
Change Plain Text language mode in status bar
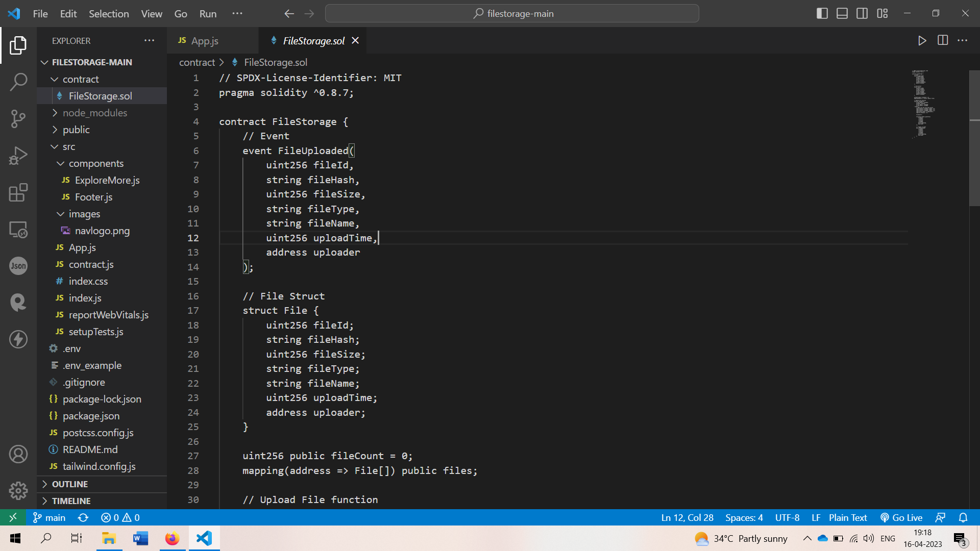click(848, 517)
